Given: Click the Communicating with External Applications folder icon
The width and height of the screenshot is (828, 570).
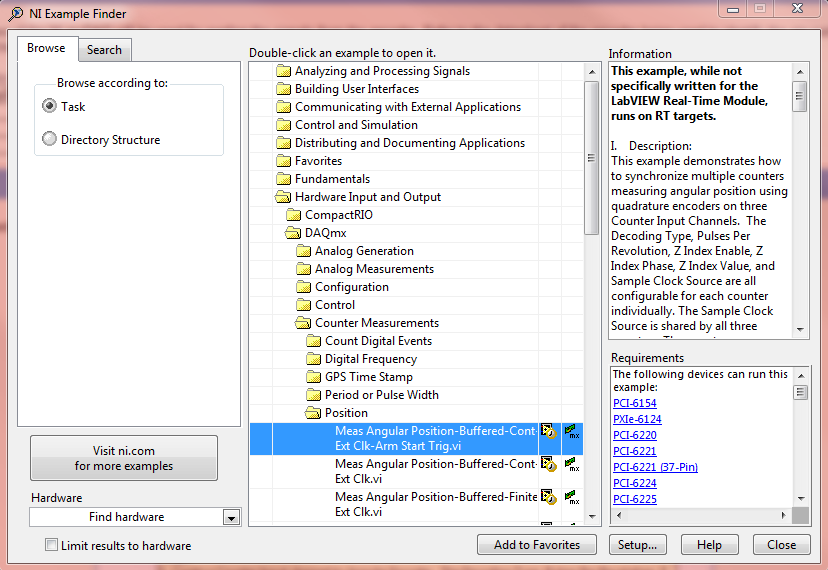Looking at the screenshot, I should click(x=284, y=107).
